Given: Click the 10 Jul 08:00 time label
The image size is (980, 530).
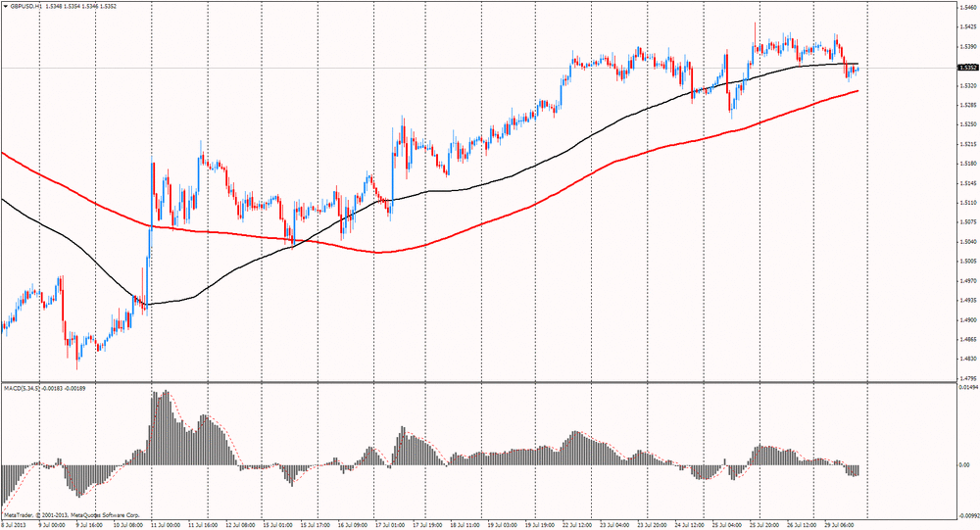Looking at the screenshot, I should 126,526.
